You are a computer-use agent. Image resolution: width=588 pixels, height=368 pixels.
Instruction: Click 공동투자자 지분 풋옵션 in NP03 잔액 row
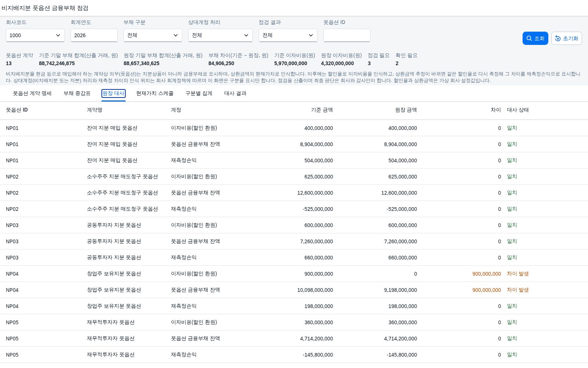[114, 241]
